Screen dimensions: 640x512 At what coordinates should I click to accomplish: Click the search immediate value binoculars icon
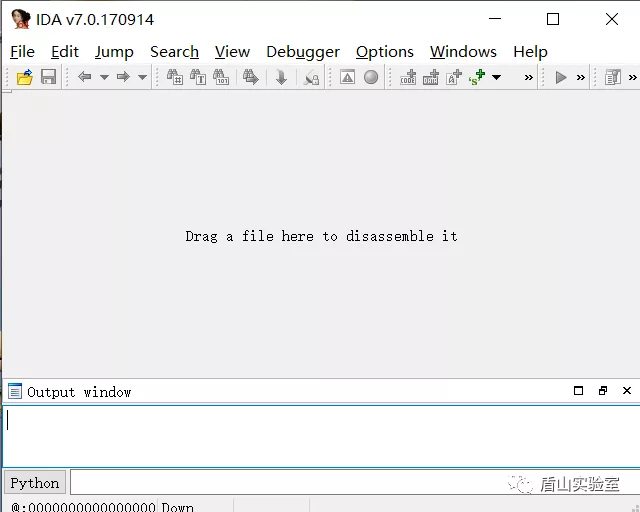click(175, 77)
